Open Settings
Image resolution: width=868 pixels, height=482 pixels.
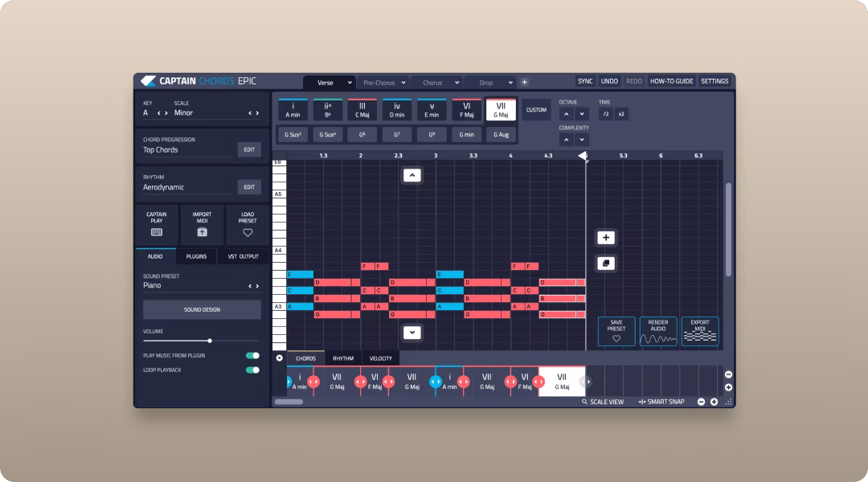point(714,81)
